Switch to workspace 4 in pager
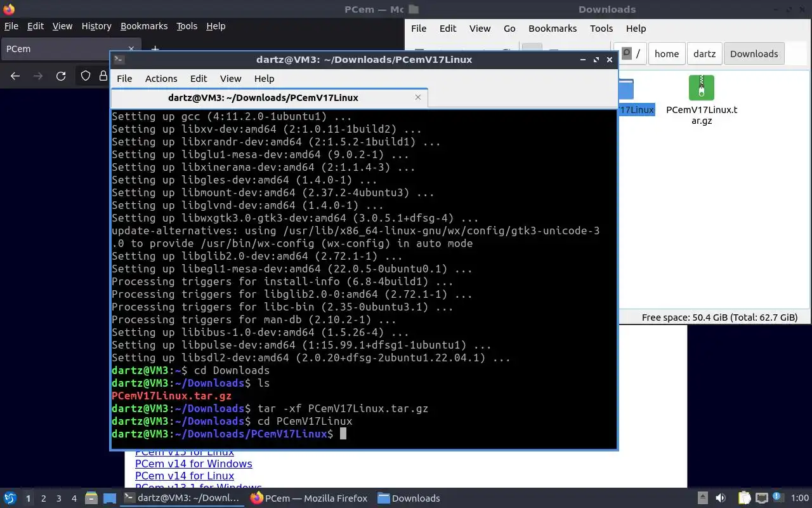 74,498
